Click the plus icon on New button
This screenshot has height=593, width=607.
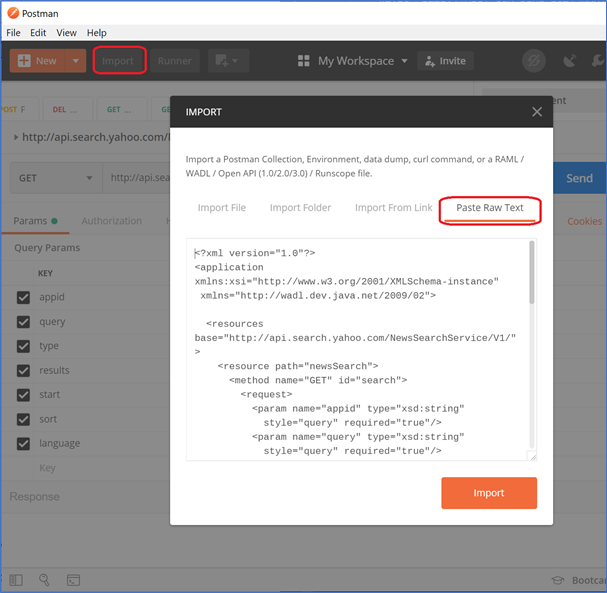coord(24,61)
